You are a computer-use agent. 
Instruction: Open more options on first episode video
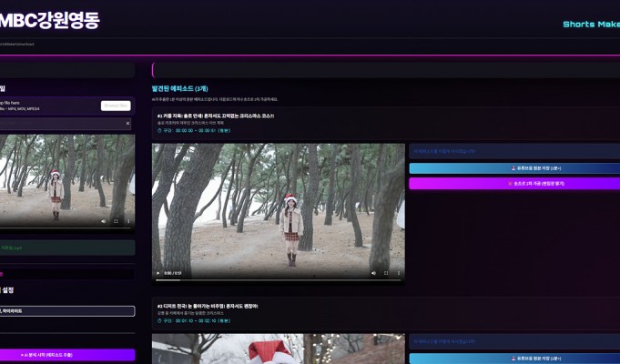click(398, 273)
